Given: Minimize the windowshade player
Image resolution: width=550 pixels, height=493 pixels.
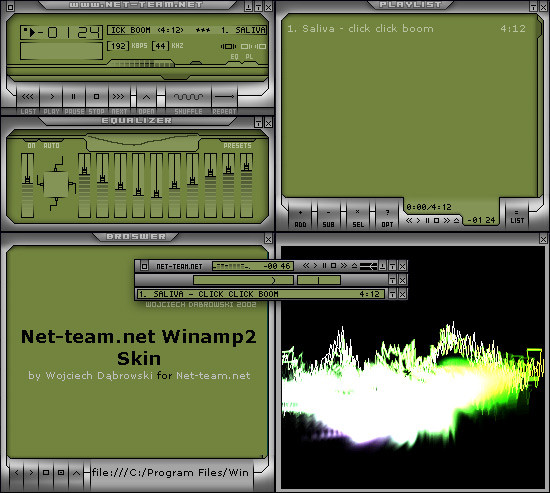Looking at the screenshot, I should (383, 266).
